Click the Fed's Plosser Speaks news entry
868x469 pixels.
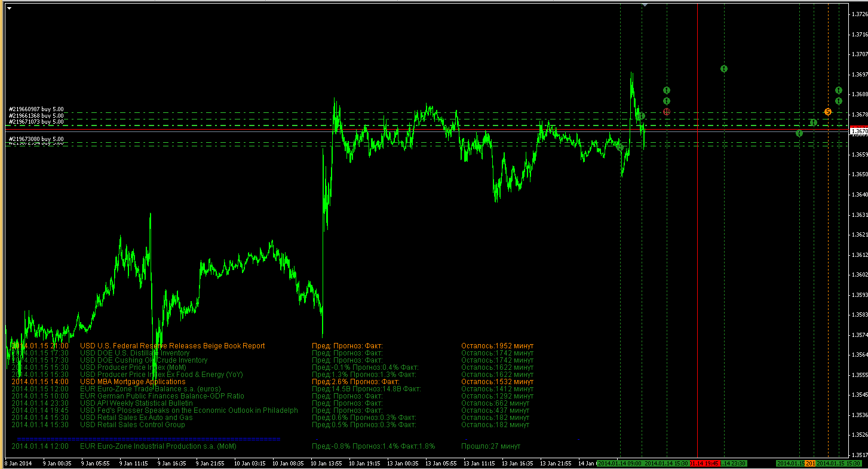pos(189,410)
